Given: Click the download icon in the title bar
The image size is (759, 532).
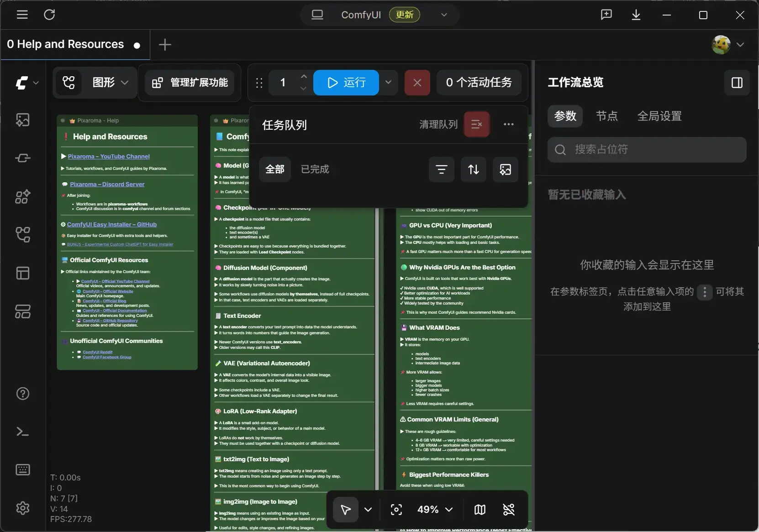Looking at the screenshot, I should click(x=636, y=15).
